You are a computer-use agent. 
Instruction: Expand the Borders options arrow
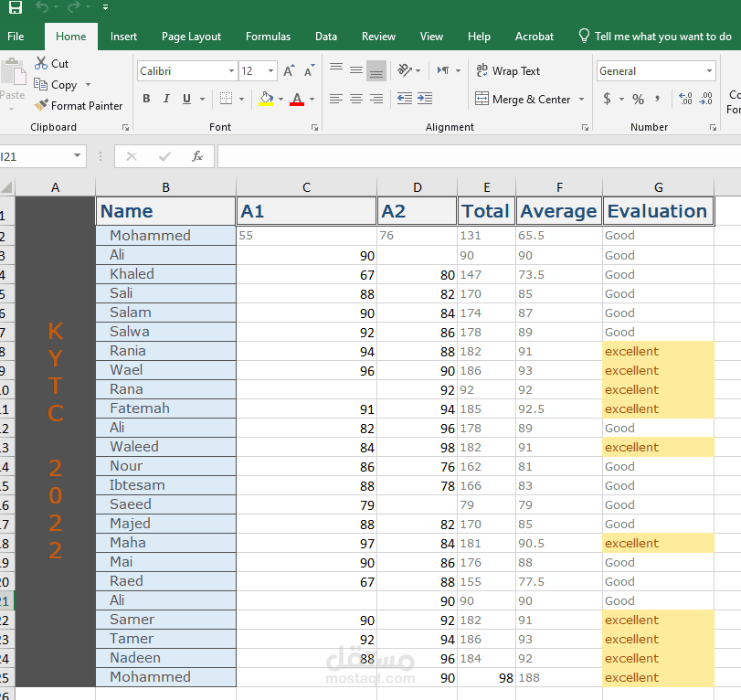[x=241, y=100]
